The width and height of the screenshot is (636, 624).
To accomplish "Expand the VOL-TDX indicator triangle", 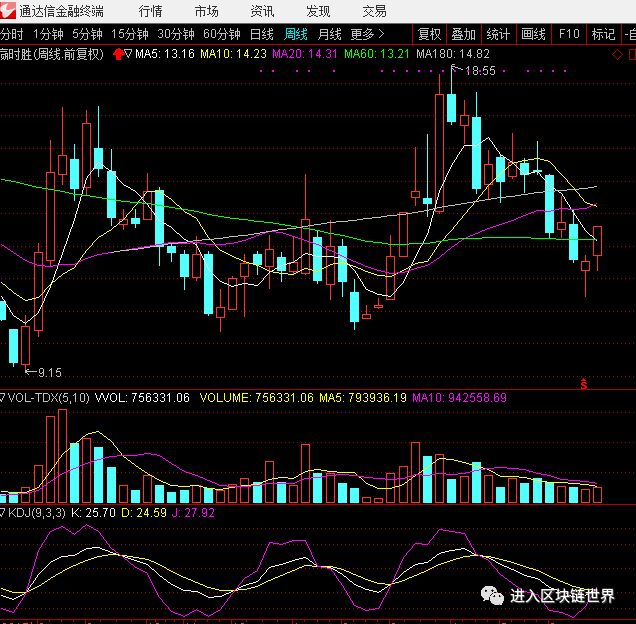I will point(3,398).
